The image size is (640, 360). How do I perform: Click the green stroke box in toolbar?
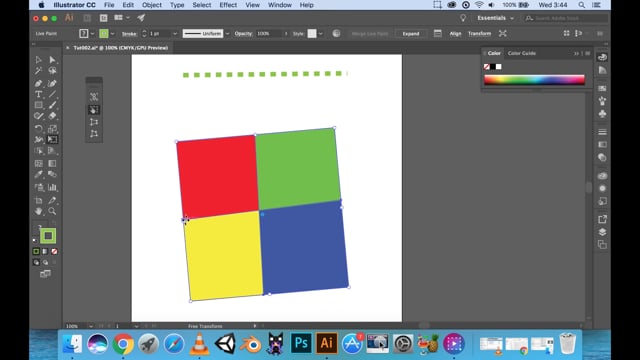click(48, 236)
